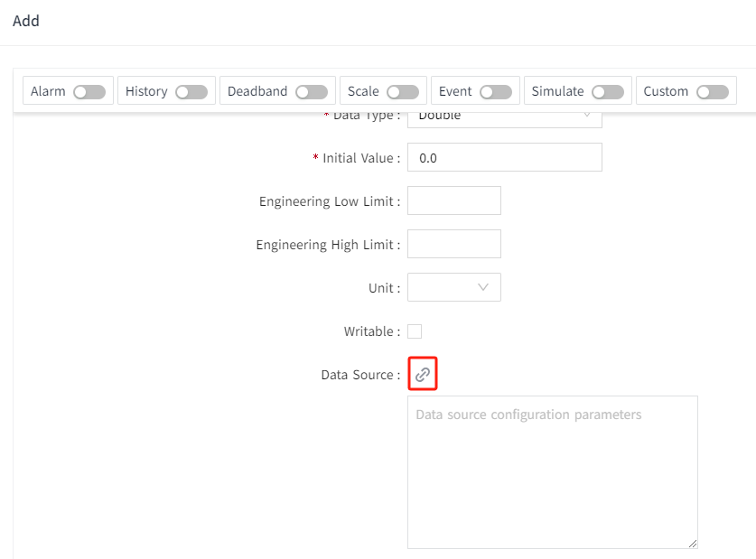This screenshot has width=756, height=559.
Task: Turn on the Deadband switch
Action: coord(312,92)
